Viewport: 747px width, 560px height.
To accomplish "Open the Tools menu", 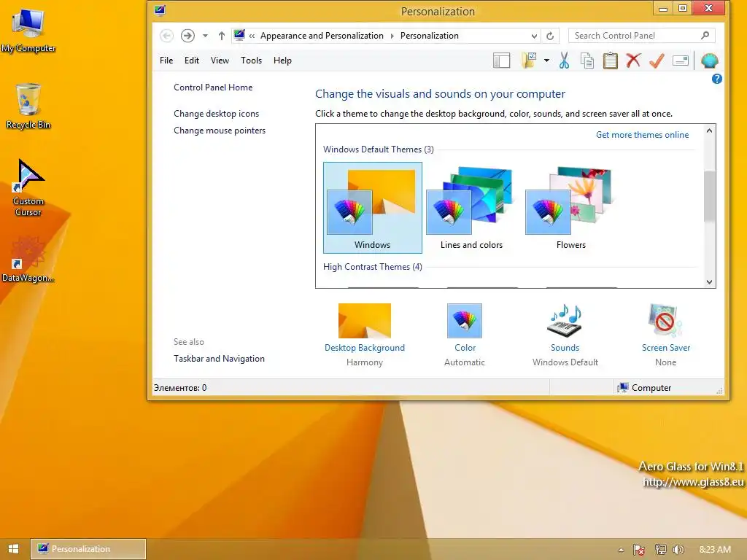I will tap(251, 61).
